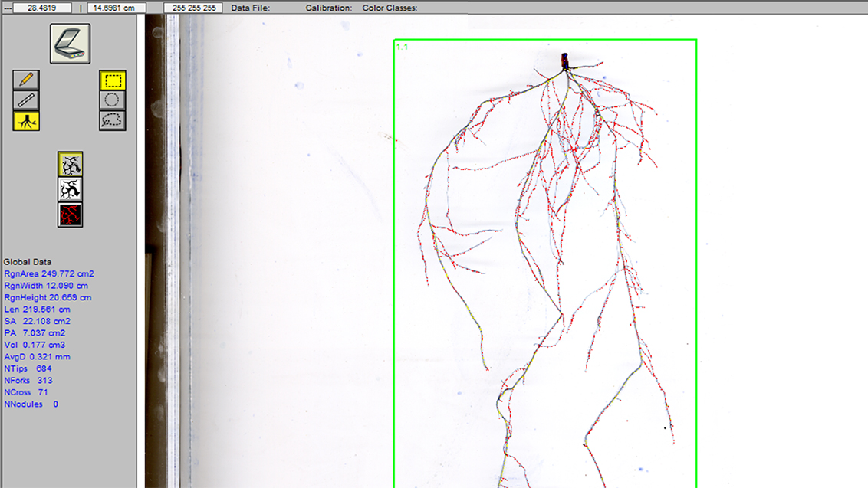
Task: Click the RgnArea 249.772 cm2 value
Action: tap(49, 274)
